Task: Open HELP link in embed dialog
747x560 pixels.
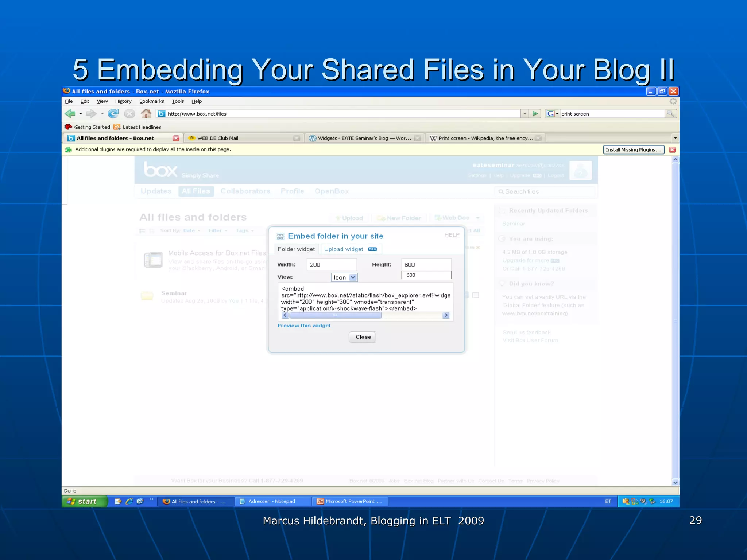Action: (x=452, y=235)
